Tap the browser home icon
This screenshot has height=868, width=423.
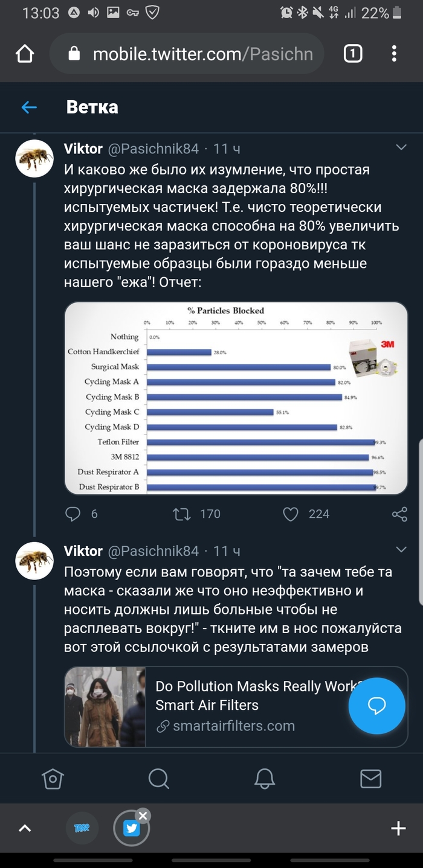click(x=25, y=54)
